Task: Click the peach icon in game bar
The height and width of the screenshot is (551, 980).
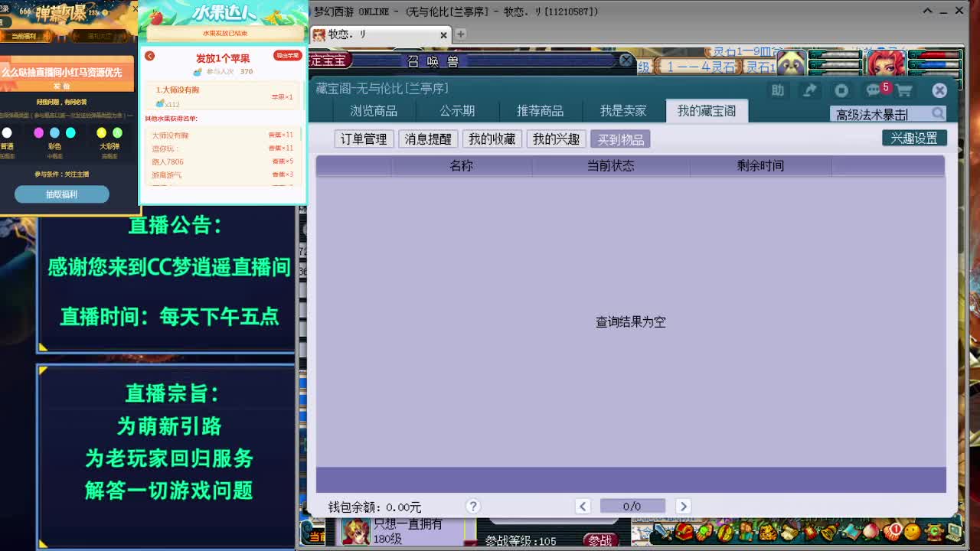Action: (871, 531)
